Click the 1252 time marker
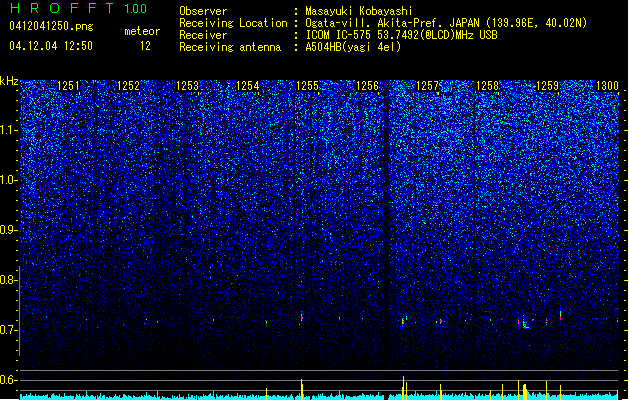Screen dimensions: 629x400 128,86
